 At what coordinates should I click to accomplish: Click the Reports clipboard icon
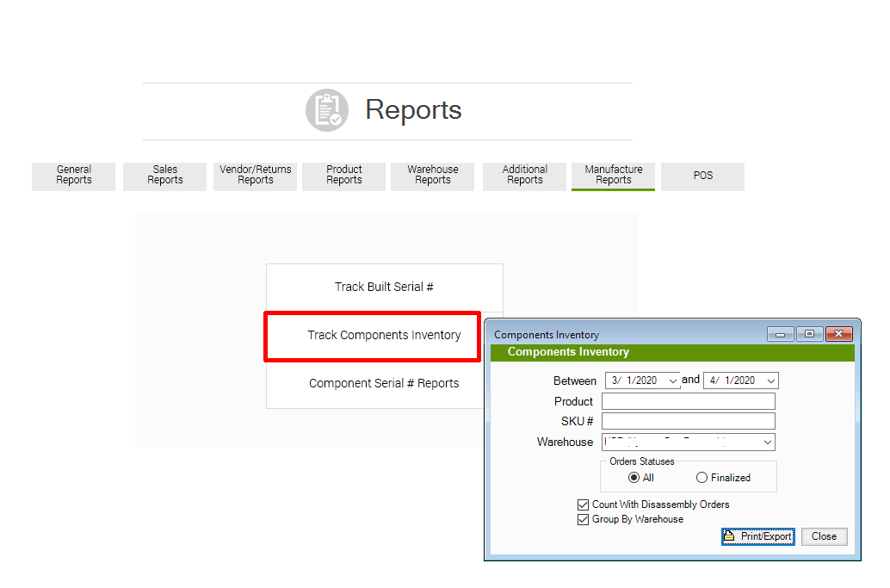coord(327,110)
